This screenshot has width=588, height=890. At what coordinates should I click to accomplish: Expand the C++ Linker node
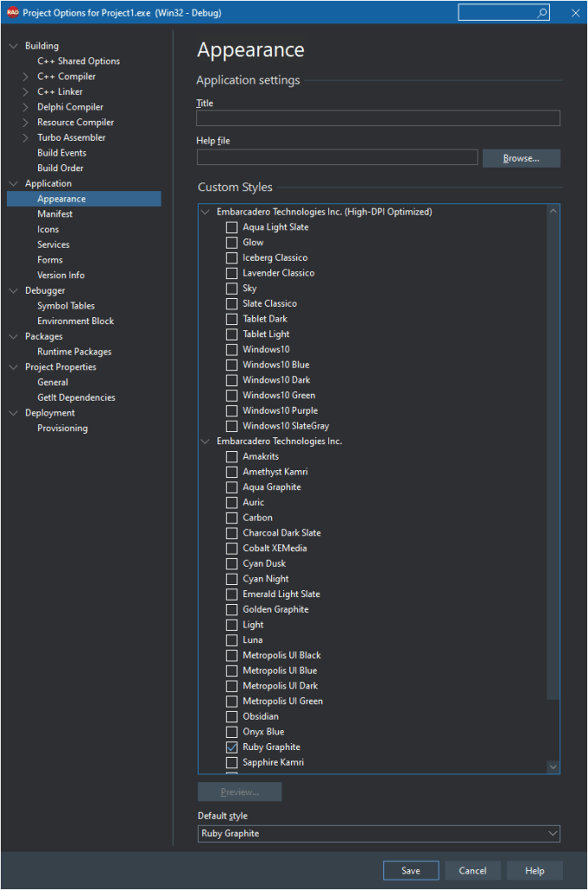[25, 91]
